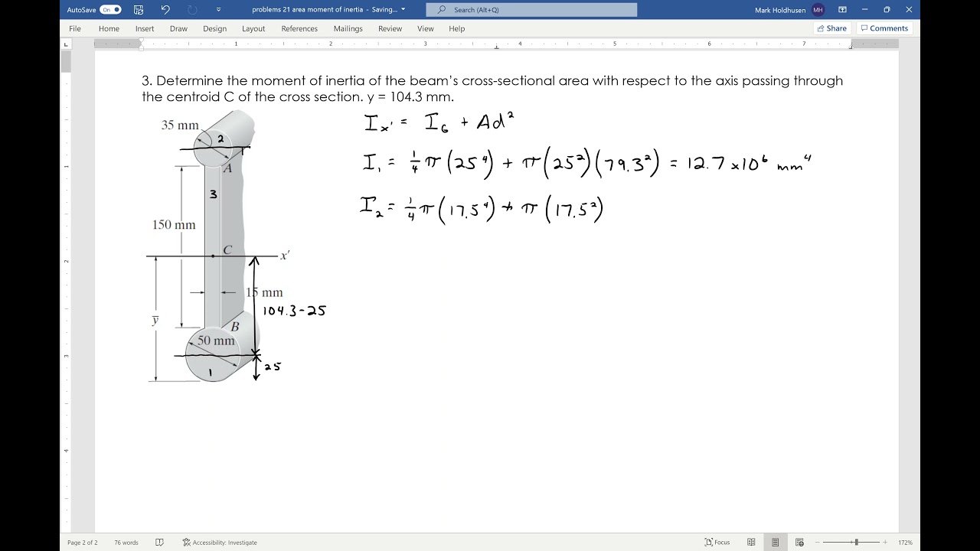This screenshot has width=980, height=551.
Task: Minimize the Word window
Action: tap(865, 10)
